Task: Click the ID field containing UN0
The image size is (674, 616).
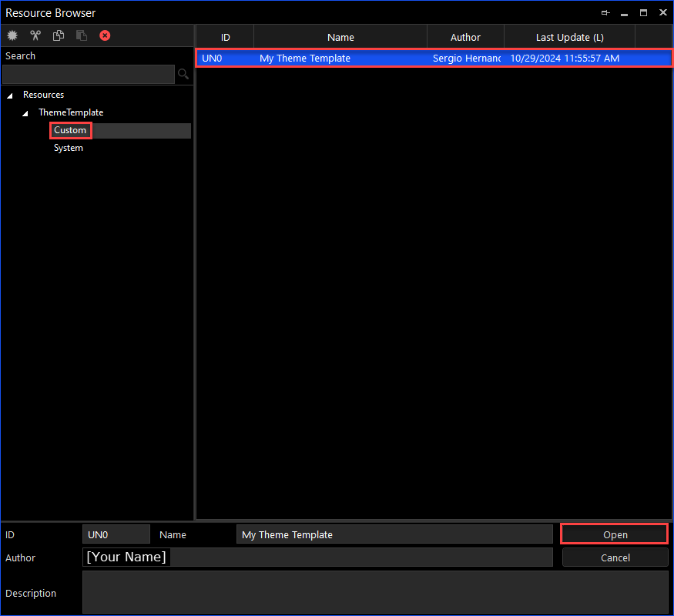Action: pyautogui.click(x=116, y=534)
